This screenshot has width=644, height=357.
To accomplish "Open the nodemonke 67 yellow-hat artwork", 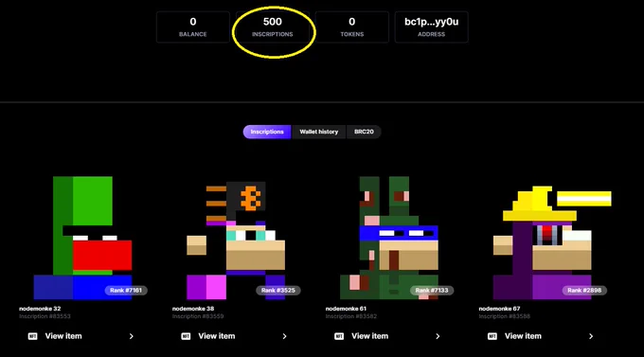I will (552, 242).
